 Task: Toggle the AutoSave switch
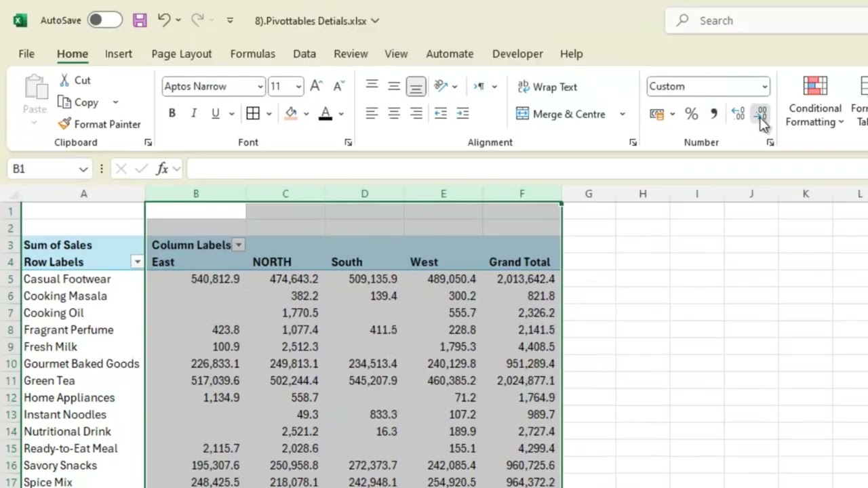pyautogui.click(x=104, y=20)
